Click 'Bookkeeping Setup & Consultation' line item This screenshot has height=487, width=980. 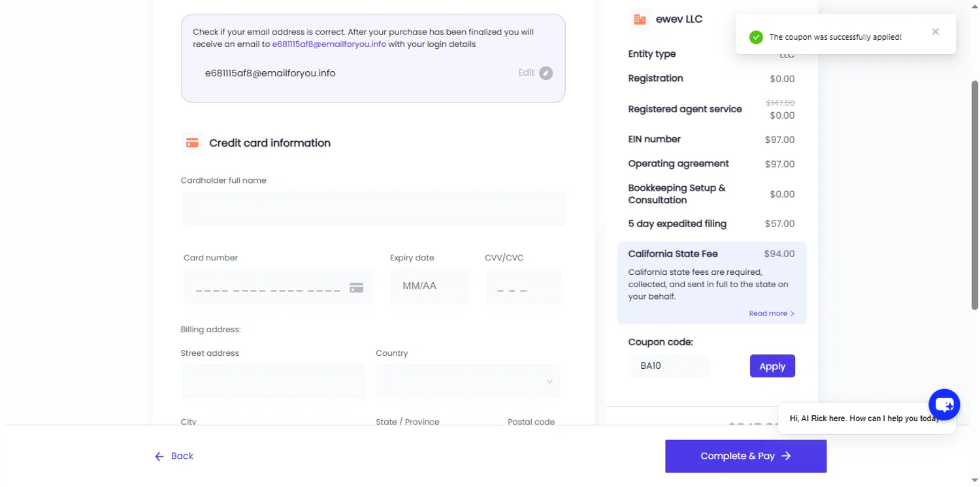677,194
